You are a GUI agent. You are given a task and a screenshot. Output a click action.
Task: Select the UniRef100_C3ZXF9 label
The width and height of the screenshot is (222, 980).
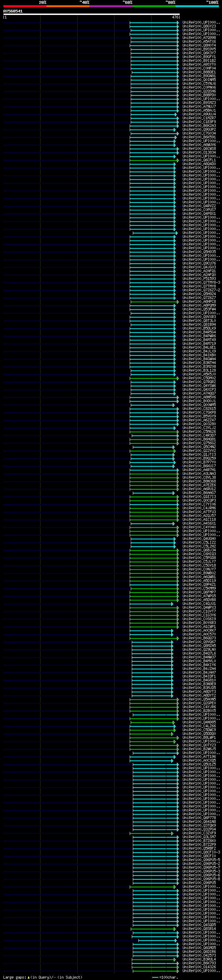[199, 833]
